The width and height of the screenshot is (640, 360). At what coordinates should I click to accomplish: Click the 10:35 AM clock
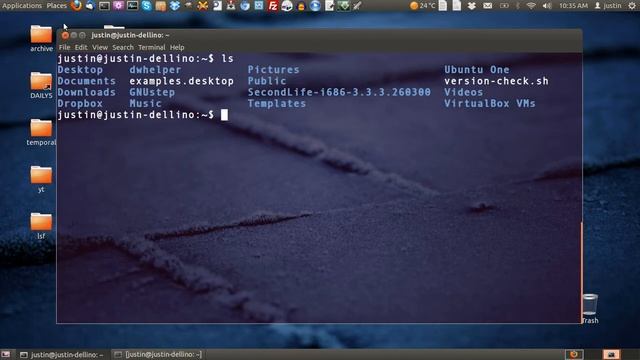pos(573,6)
